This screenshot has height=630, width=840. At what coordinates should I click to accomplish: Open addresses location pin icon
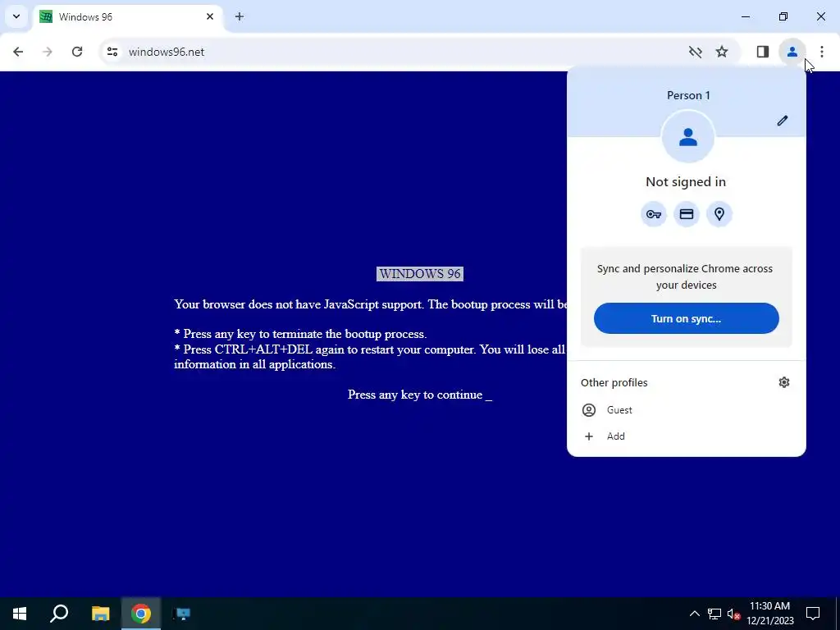point(719,214)
